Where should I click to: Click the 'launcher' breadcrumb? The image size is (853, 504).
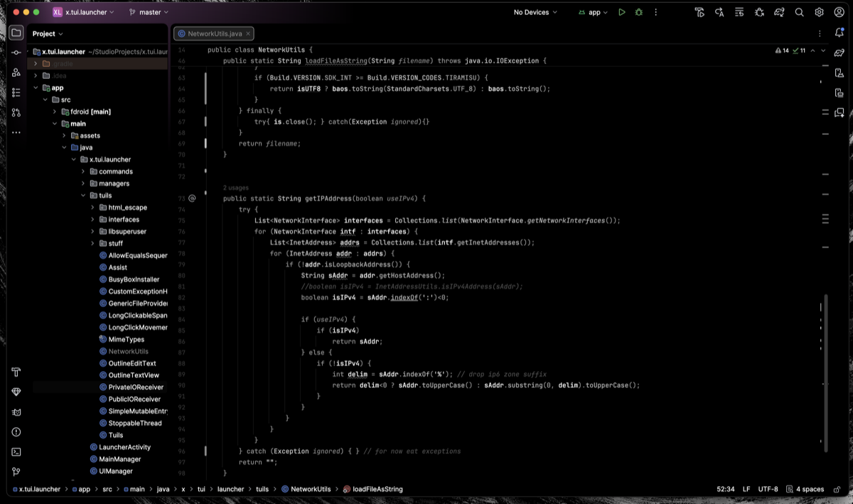click(x=230, y=489)
